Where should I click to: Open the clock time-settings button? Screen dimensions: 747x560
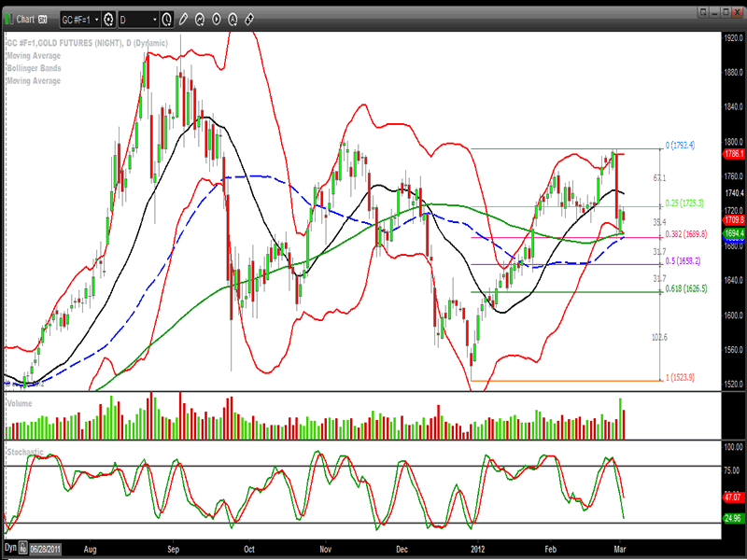(167, 20)
